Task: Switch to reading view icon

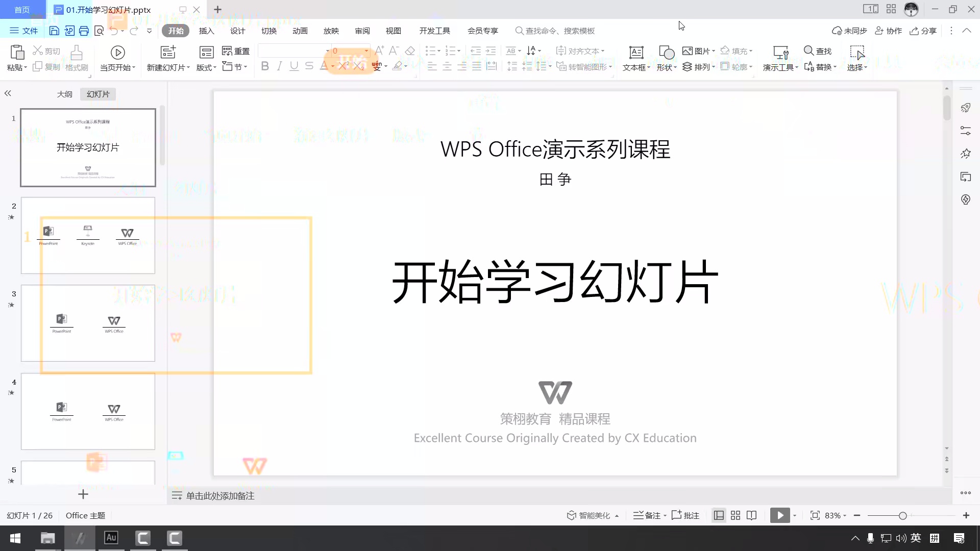Action: (752, 516)
